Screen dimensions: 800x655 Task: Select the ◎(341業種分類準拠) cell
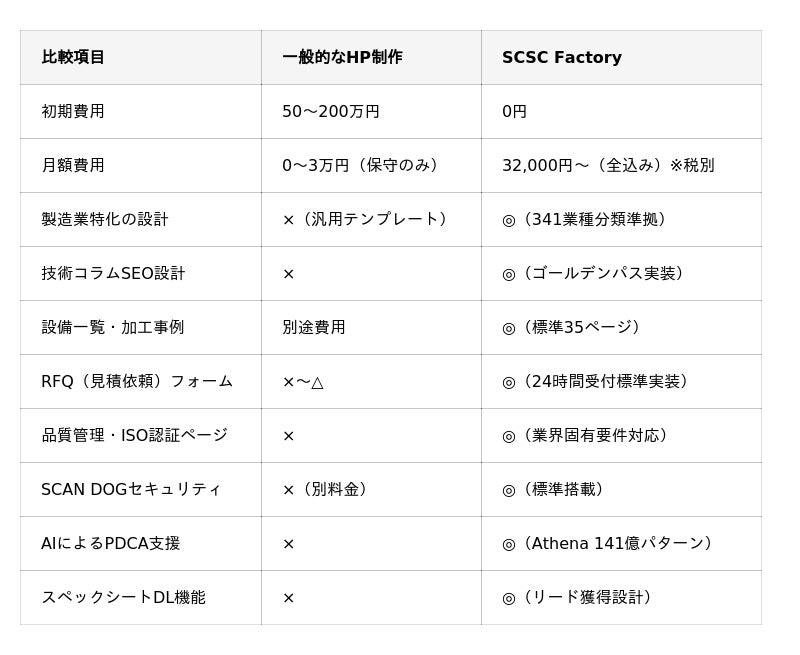pyautogui.click(x=587, y=219)
